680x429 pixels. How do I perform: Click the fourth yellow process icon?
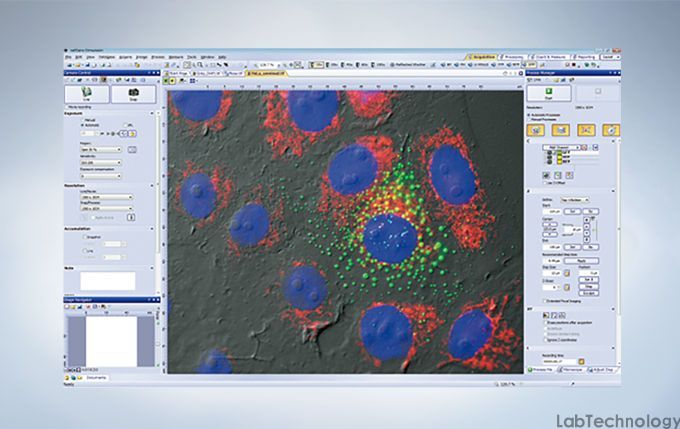[611, 130]
